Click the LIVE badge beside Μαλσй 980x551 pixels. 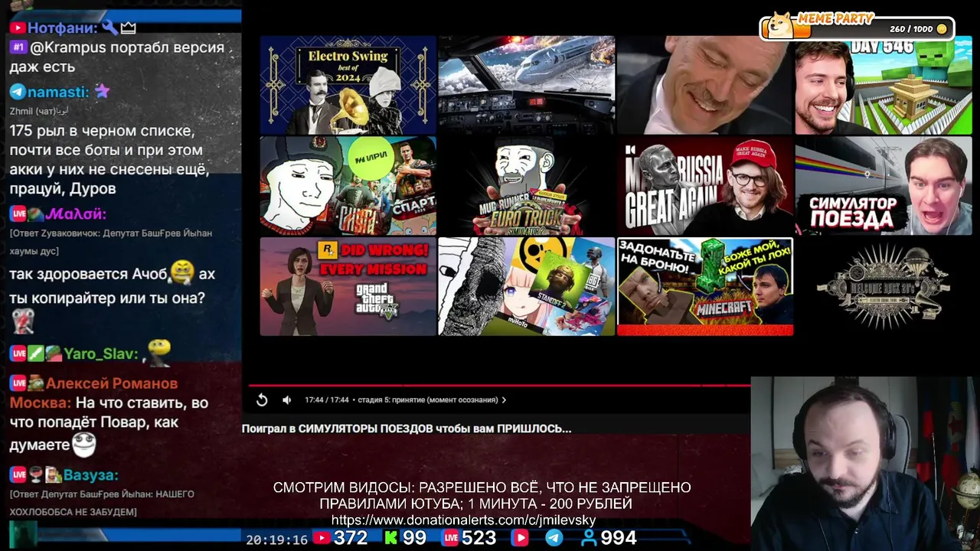tap(18, 214)
